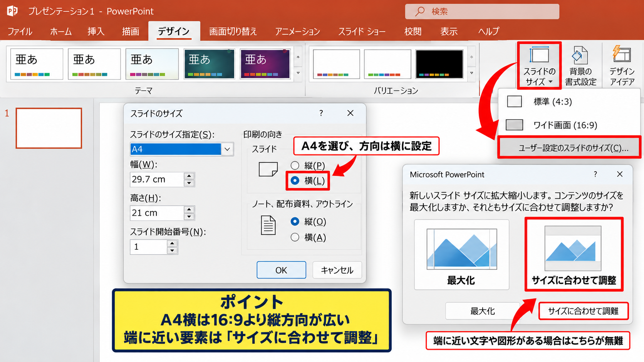Image resolution: width=644 pixels, height=362 pixels.
Task: Choose 標準 (4:3) from the menu
Action: (x=569, y=102)
